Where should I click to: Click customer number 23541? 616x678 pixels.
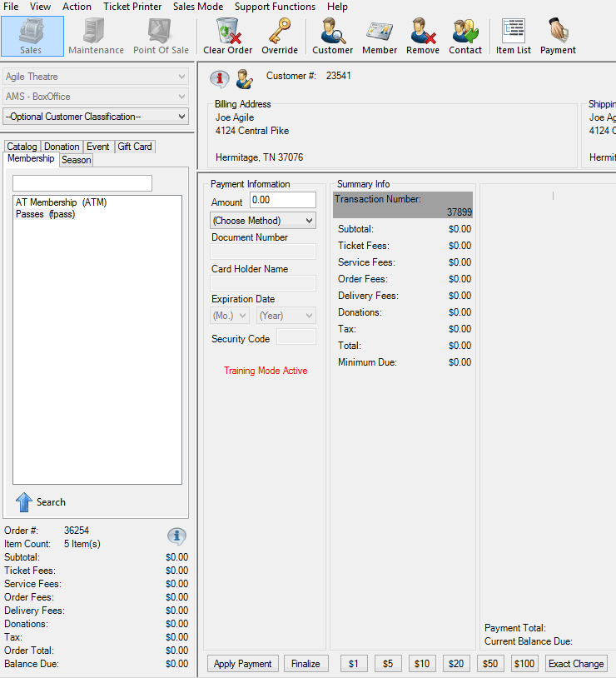[x=339, y=76]
